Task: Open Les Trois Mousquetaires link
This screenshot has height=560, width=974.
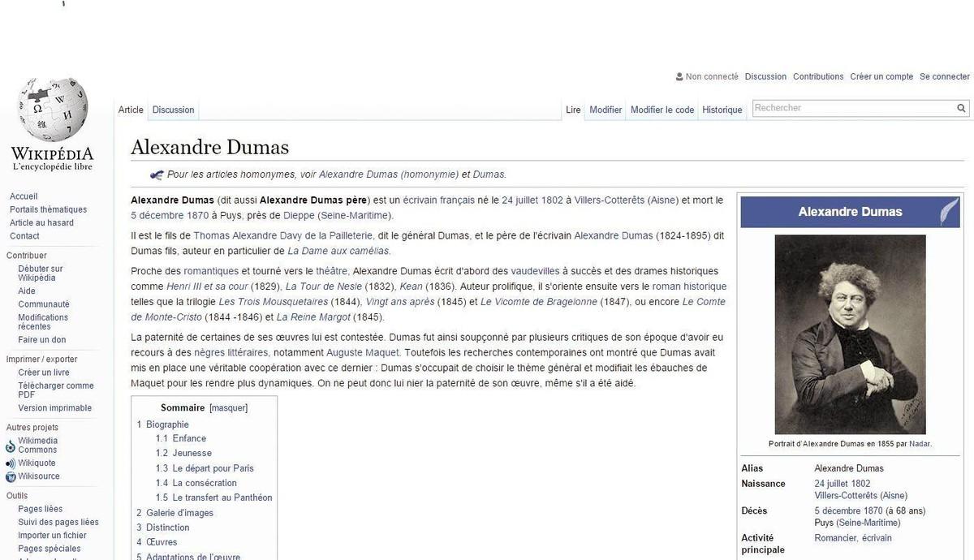Action: coord(274,302)
